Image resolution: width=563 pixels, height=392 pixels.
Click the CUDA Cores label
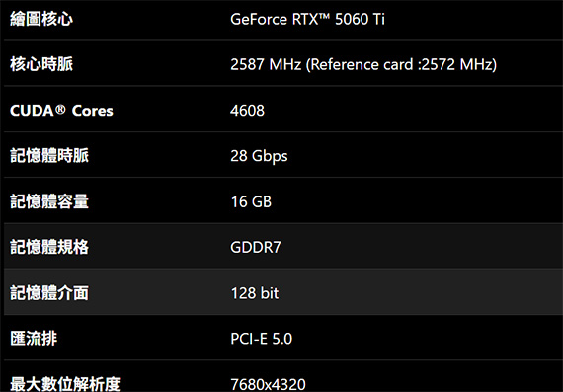pyautogui.click(x=61, y=111)
